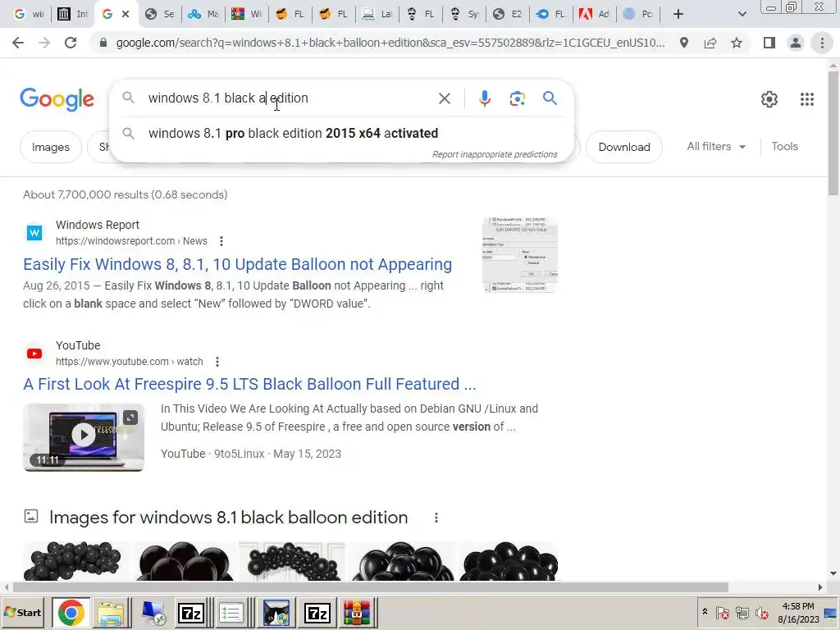Select the Download filter chip
840x630 pixels.
pos(624,147)
